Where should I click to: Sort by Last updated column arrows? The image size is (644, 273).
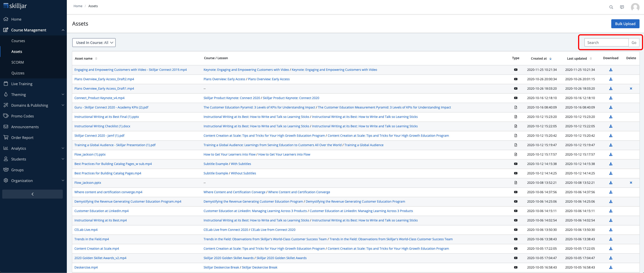click(x=590, y=58)
